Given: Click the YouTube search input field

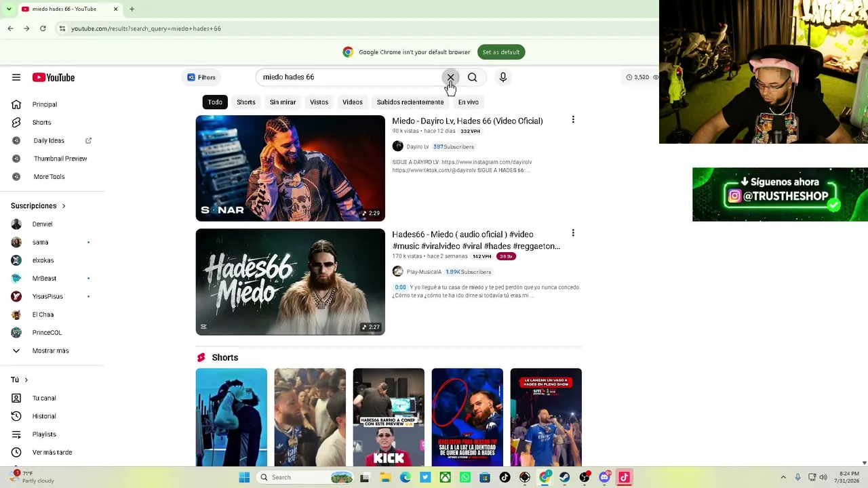Looking at the screenshot, I should point(350,77).
